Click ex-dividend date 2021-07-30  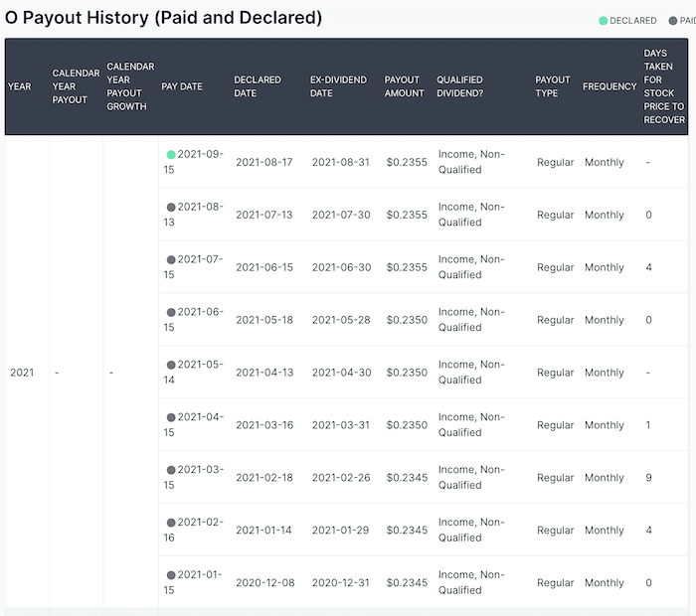(341, 215)
